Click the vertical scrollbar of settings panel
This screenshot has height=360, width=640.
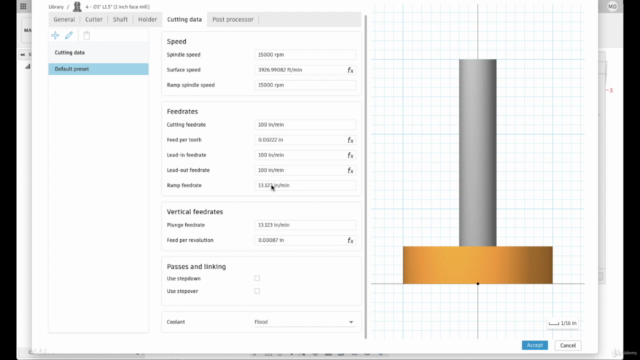click(366, 177)
